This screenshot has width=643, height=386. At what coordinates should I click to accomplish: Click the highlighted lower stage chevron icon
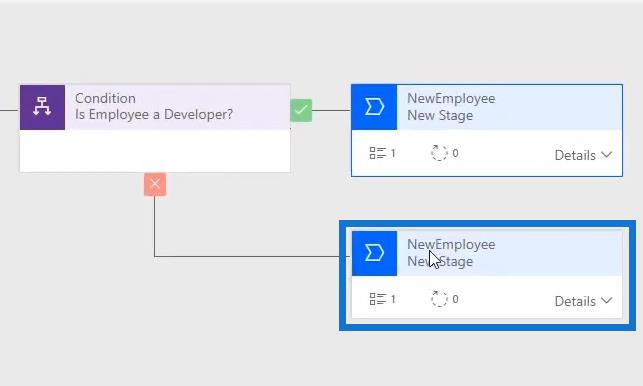tap(374, 253)
